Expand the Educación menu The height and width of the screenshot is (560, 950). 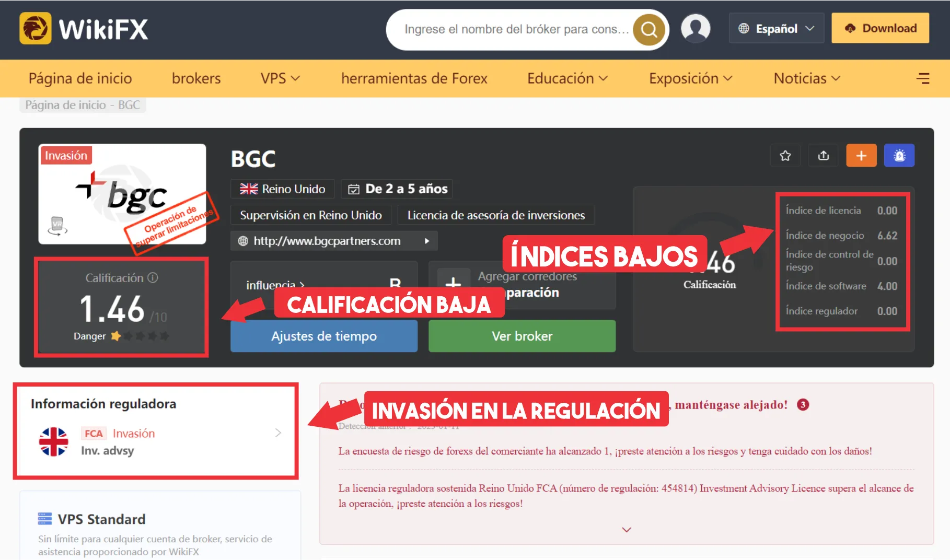pyautogui.click(x=567, y=78)
